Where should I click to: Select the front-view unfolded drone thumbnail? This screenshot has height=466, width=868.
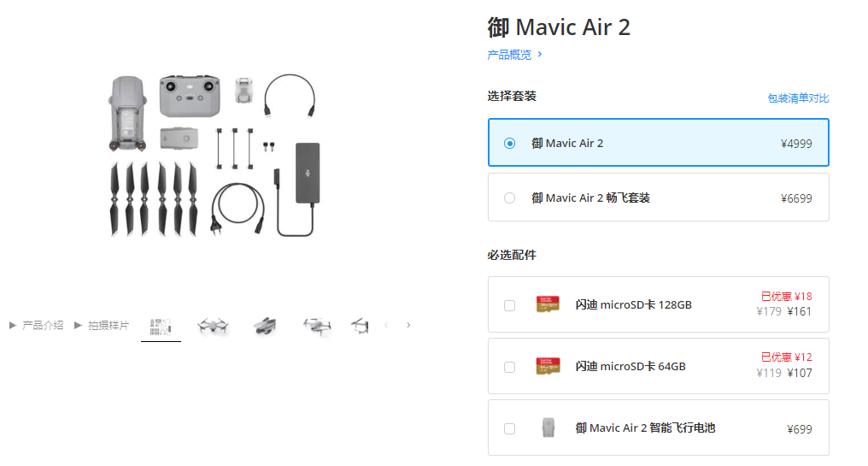click(213, 326)
